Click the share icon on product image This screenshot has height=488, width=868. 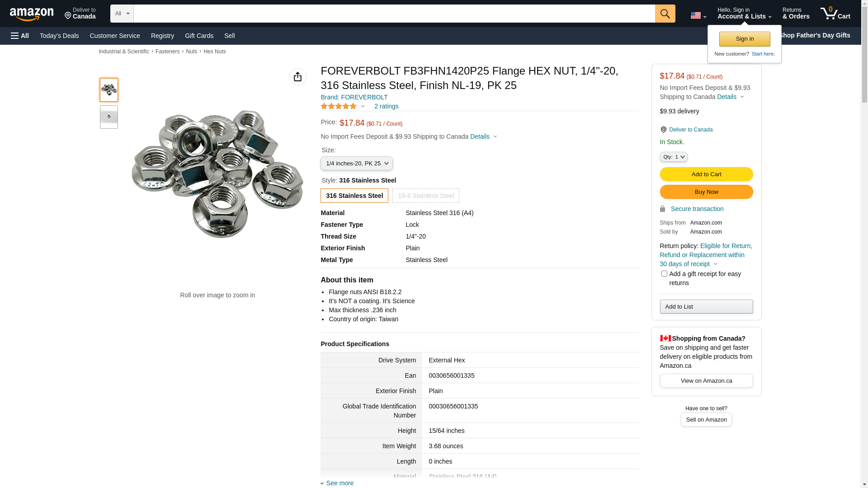[x=297, y=77]
